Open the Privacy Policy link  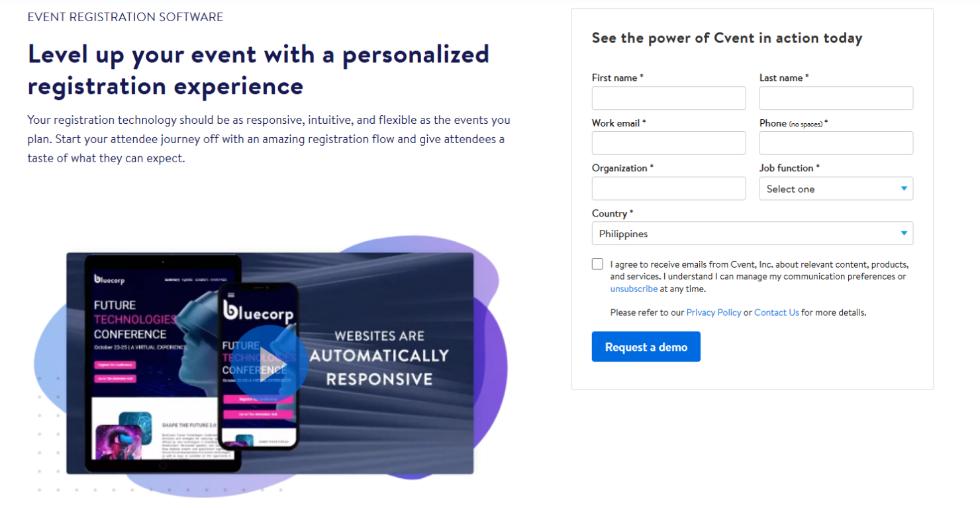pyautogui.click(x=714, y=313)
